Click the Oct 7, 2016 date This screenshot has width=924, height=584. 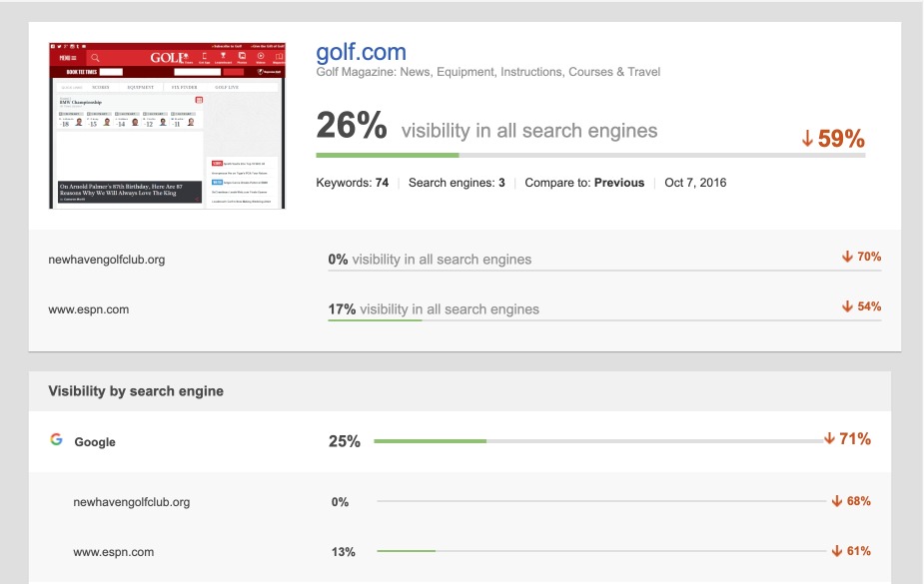click(695, 183)
